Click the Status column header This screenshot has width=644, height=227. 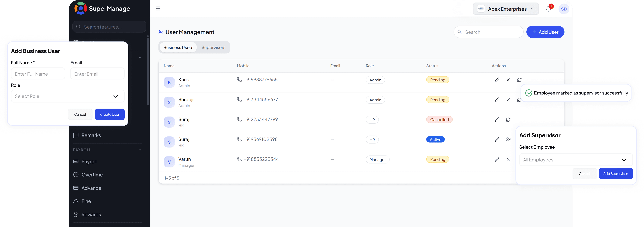[432, 66]
